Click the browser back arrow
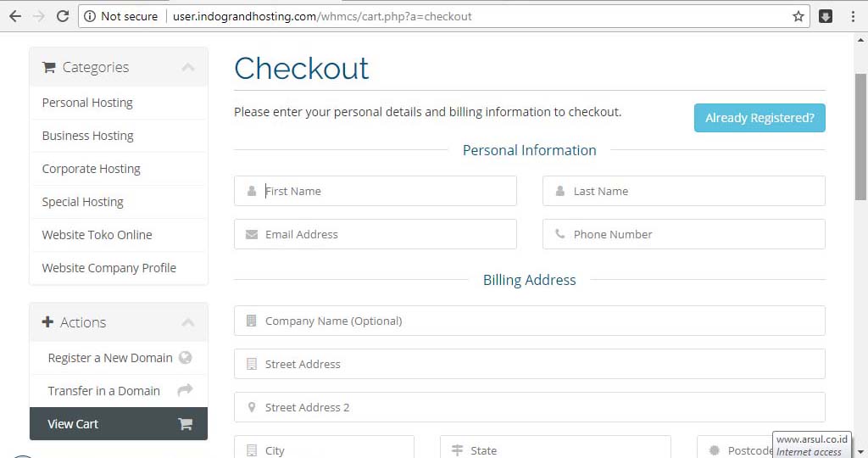Viewport: 868px width, 458px height. 14,16
